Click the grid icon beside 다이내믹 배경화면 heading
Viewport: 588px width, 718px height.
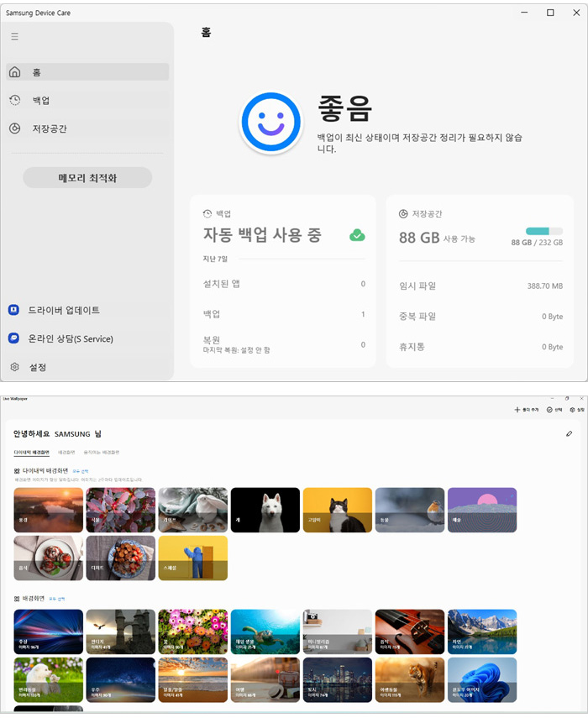tap(17, 471)
